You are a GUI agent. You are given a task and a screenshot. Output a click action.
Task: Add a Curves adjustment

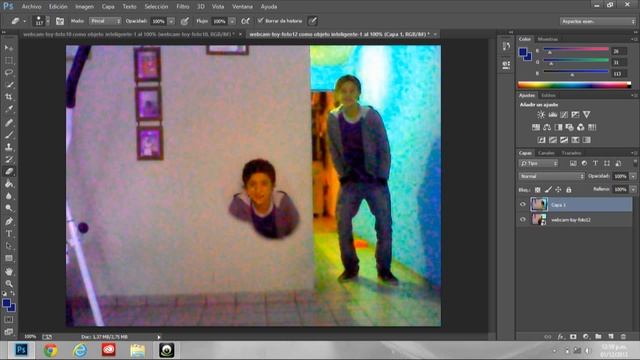pos(564,115)
